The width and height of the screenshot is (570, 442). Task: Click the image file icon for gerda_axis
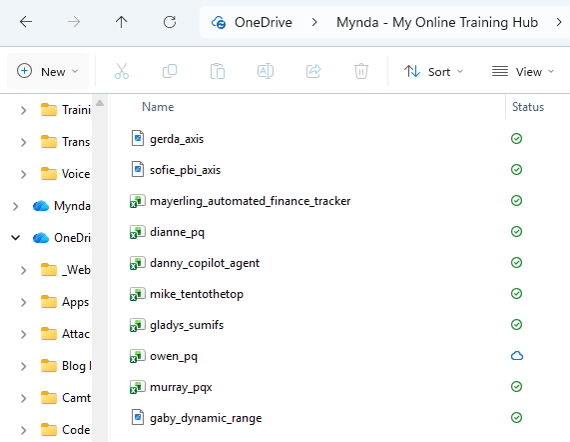click(x=137, y=138)
